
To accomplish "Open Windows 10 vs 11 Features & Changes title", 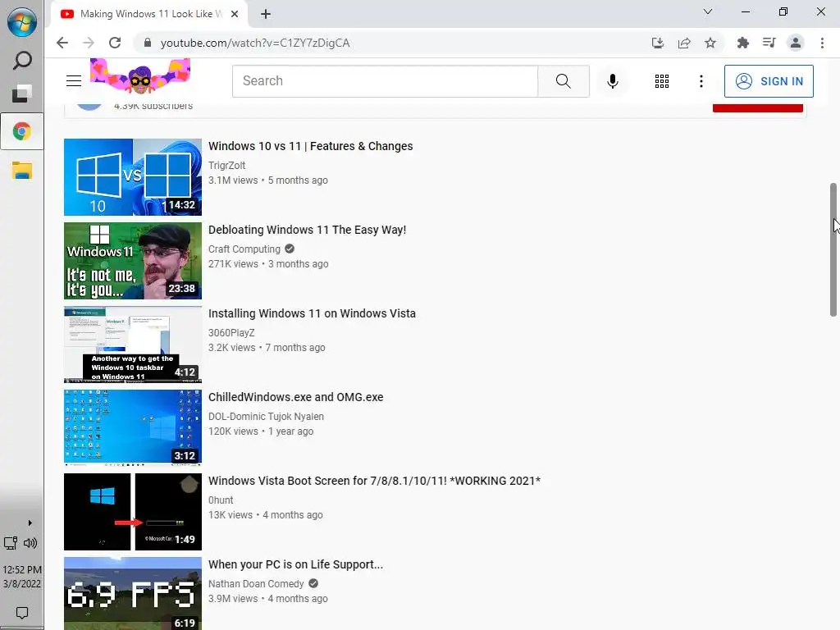I will (310, 146).
